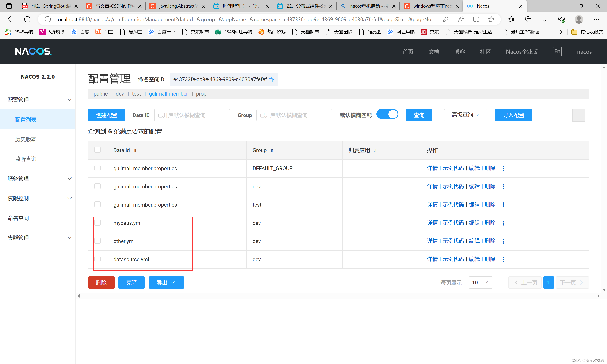The height and width of the screenshot is (364, 607).
Task: Open browser read aloud icon
Action: point(461,19)
